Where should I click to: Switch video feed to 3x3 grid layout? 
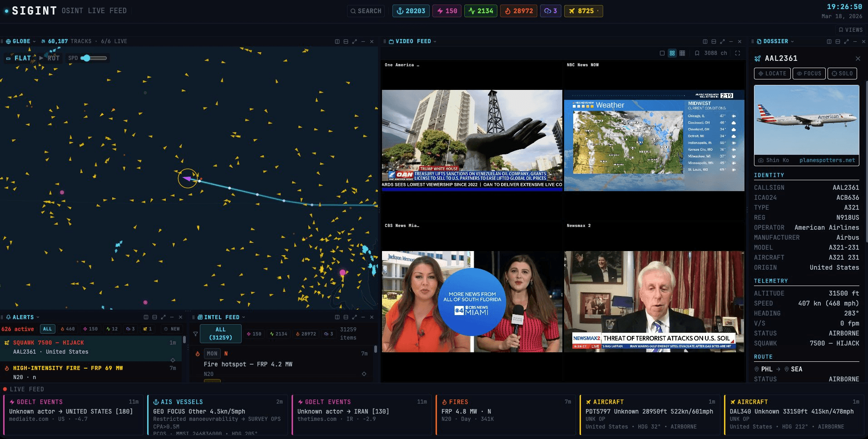(682, 53)
